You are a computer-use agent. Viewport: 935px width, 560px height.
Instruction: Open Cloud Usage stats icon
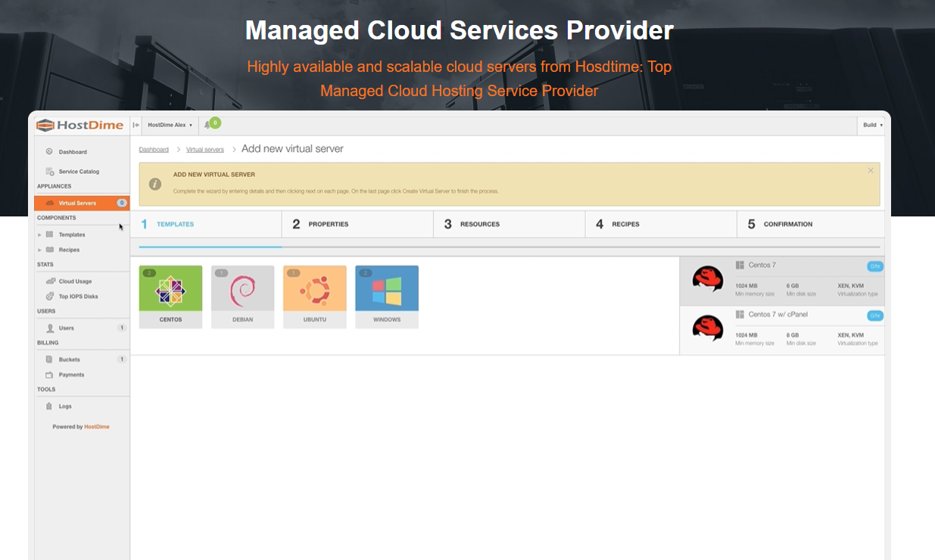[x=49, y=282]
